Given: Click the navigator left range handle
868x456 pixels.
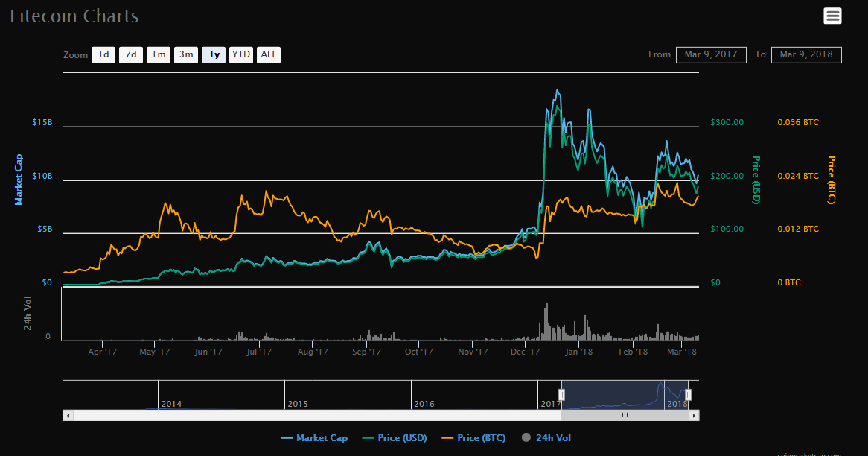Looking at the screenshot, I should [x=561, y=394].
